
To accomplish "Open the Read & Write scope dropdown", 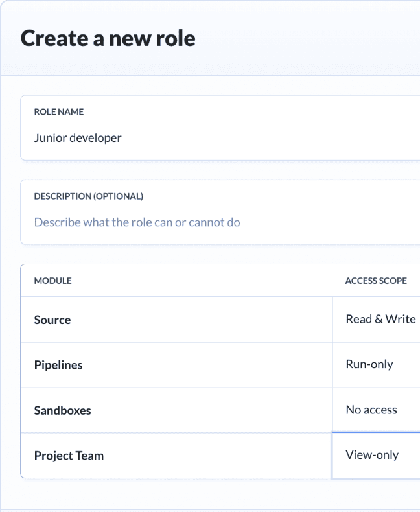I will tap(380, 320).
